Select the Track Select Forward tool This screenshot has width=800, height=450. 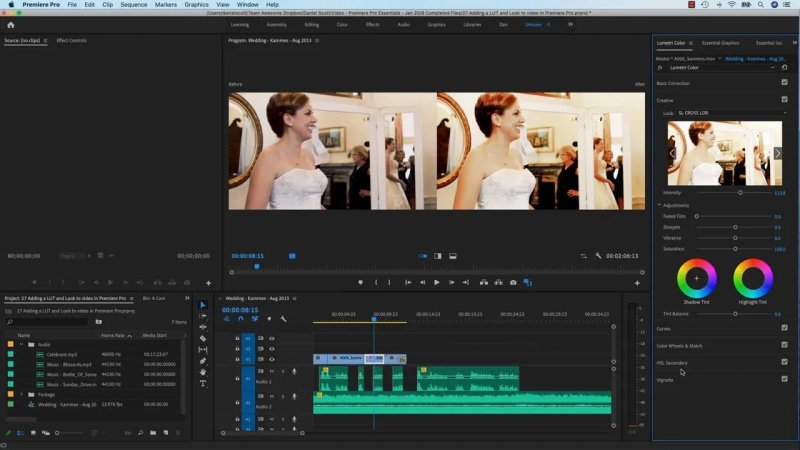(x=203, y=316)
